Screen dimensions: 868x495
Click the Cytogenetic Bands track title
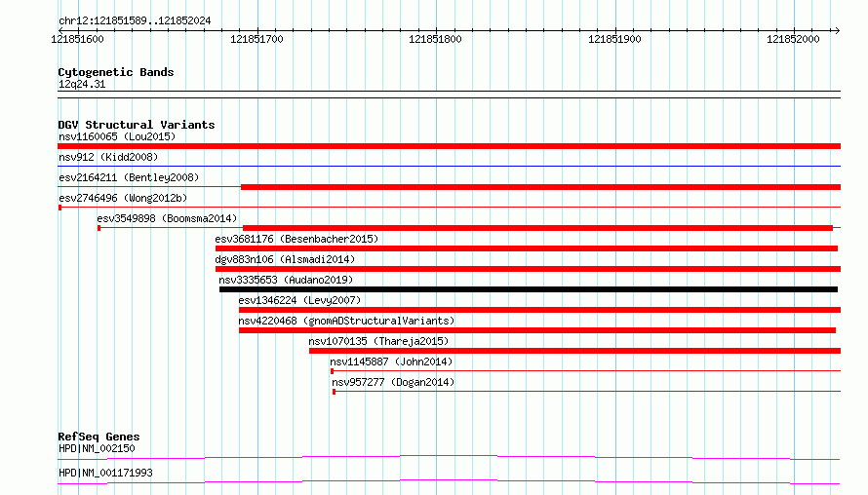pos(116,72)
